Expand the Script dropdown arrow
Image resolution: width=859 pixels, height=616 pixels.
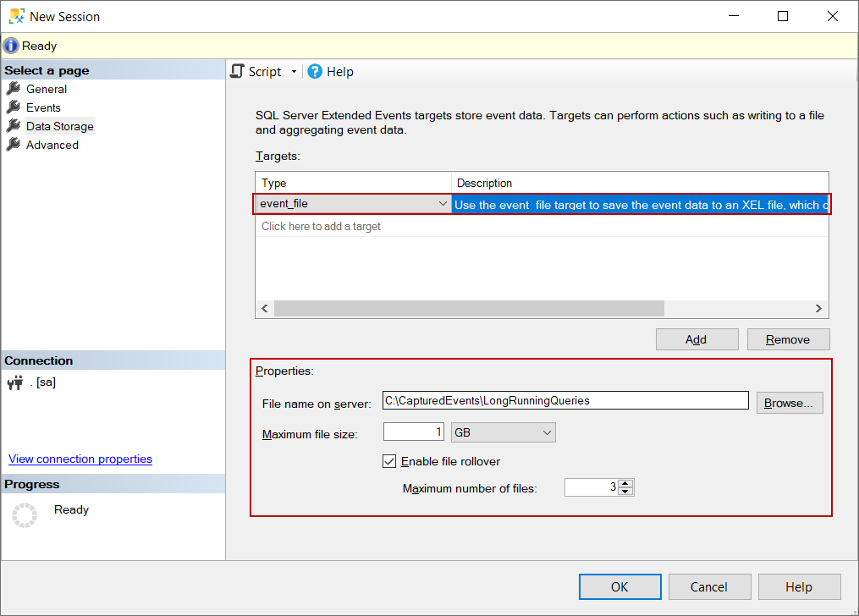(x=294, y=72)
